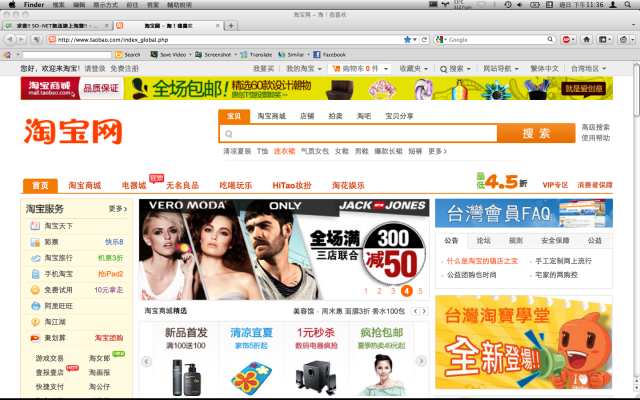Select the 拍卖 search tab

pos(336,116)
